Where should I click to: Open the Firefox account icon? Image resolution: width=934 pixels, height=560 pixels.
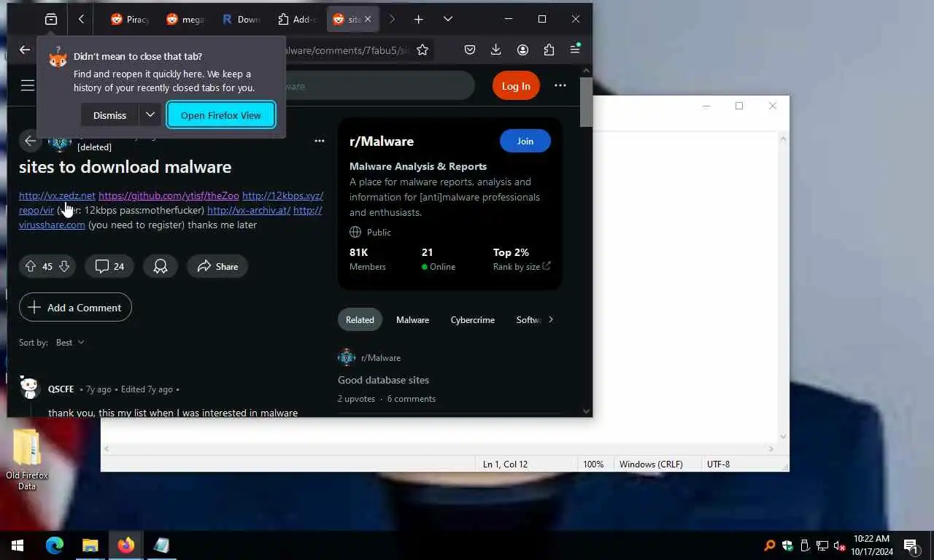tap(522, 50)
